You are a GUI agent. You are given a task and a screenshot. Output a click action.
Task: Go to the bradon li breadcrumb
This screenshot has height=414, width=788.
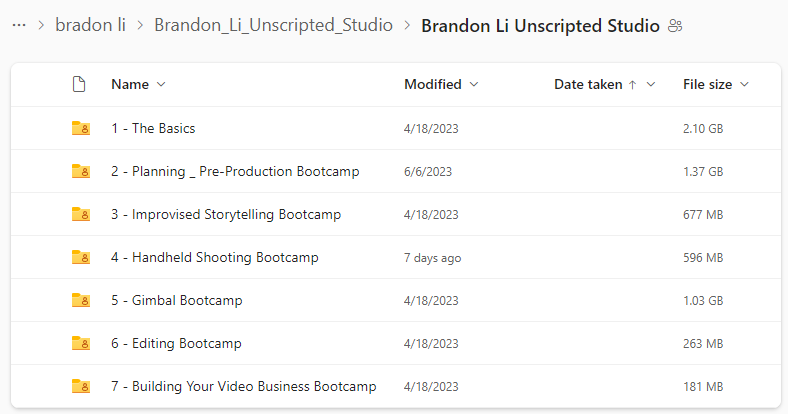point(90,25)
